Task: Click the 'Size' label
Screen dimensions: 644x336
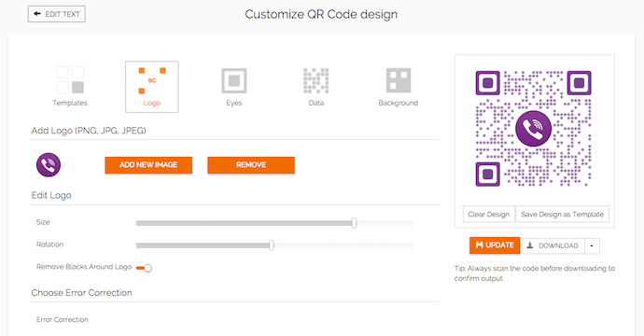Action: tap(43, 222)
